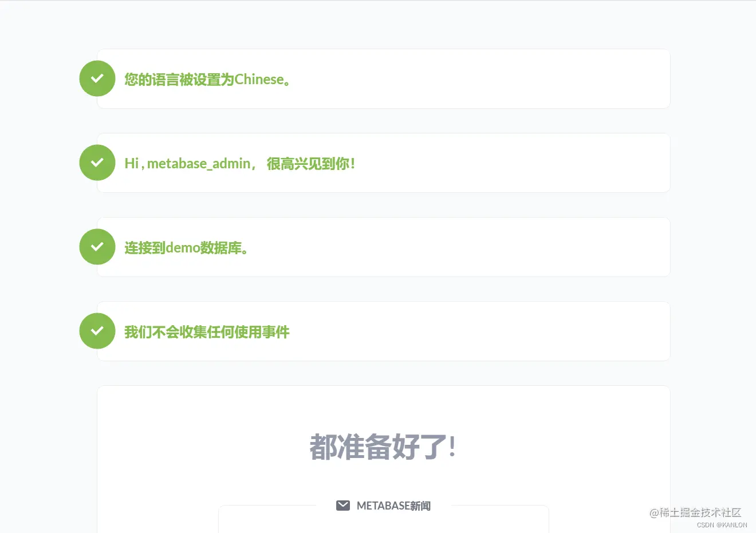
Task: Click the checkmark beside the usage events notice
Action: coord(97,331)
